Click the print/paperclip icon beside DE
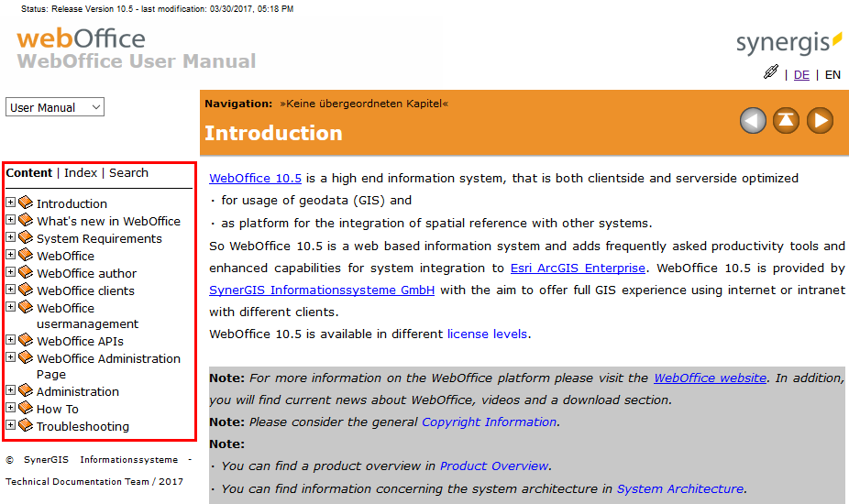 (x=770, y=72)
